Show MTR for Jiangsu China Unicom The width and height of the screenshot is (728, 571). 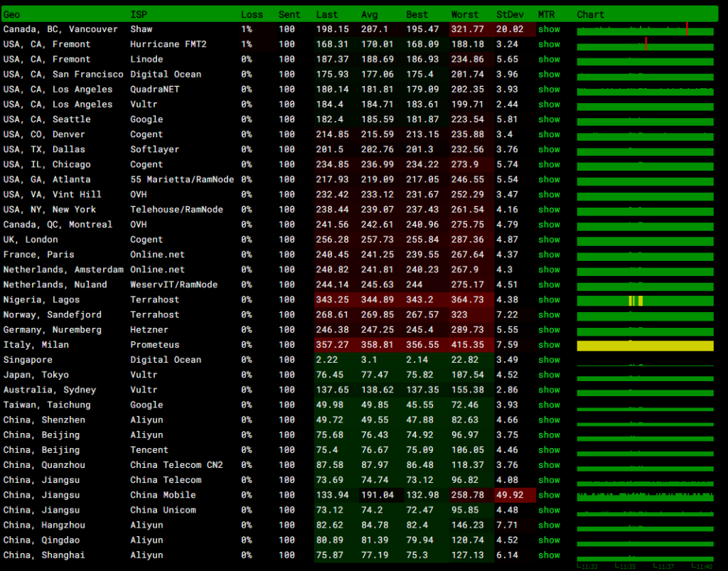550,510
